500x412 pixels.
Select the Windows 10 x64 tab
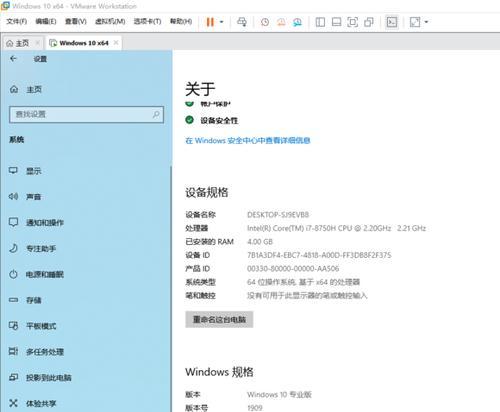pyautogui.click(x=84, y=43)
